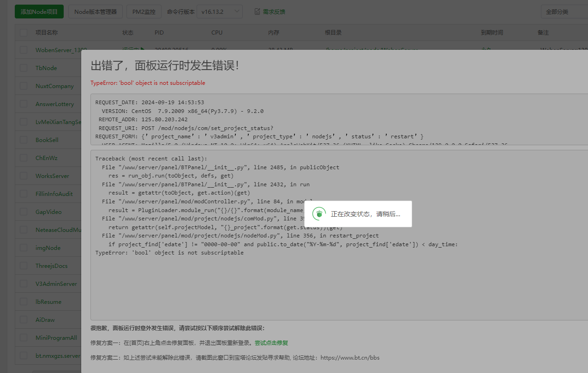The image size is (588, 373).
Task: Click the 项目名称 column header
Action: point(47,33)
